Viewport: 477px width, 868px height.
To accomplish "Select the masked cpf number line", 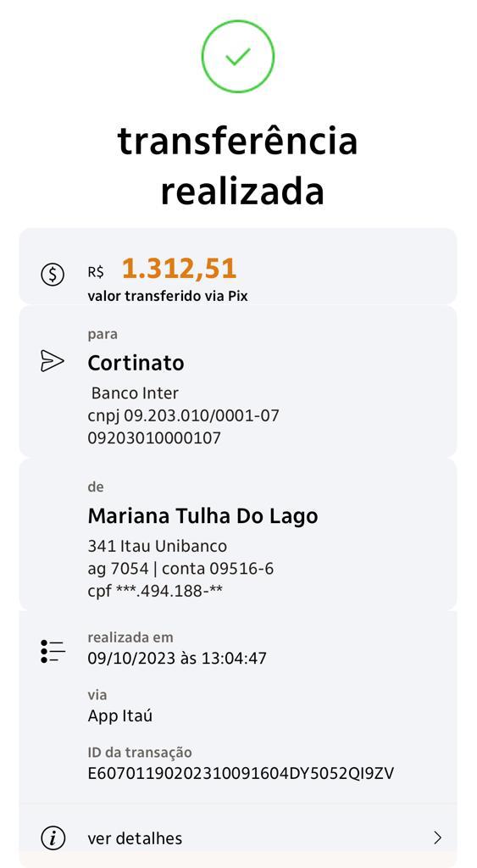I will tap(155, 591).
